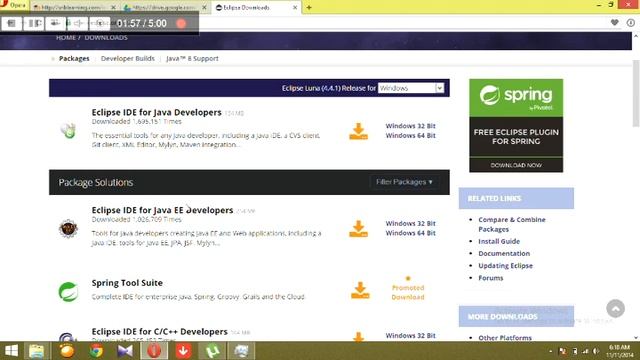Click DOWNLOAD NOW on the Spring ad

[516, 165]
